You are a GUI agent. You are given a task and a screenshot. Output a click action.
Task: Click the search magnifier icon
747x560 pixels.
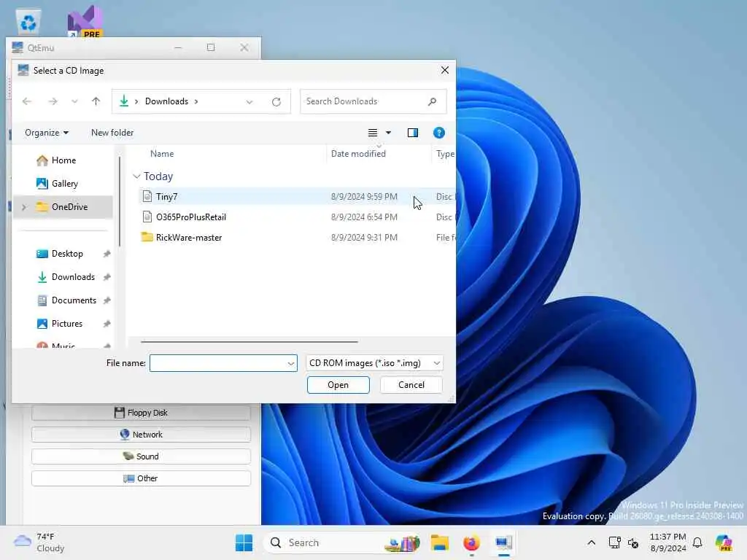(432, 101)
